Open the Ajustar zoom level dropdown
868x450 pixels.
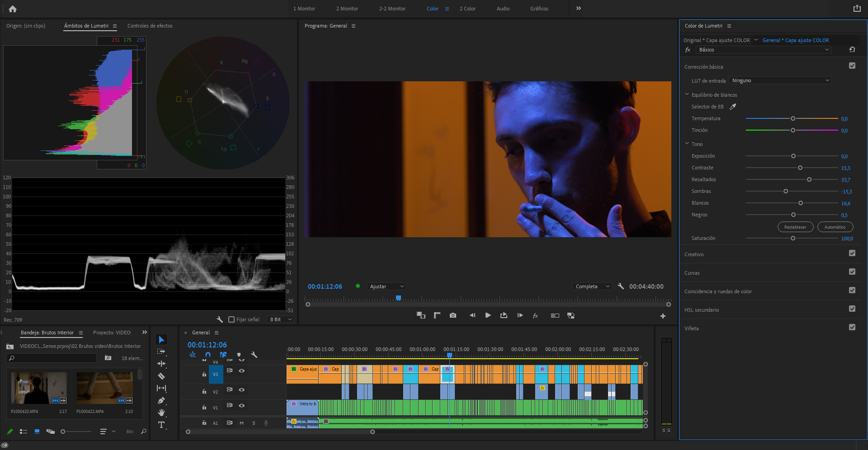pos(387,286)
